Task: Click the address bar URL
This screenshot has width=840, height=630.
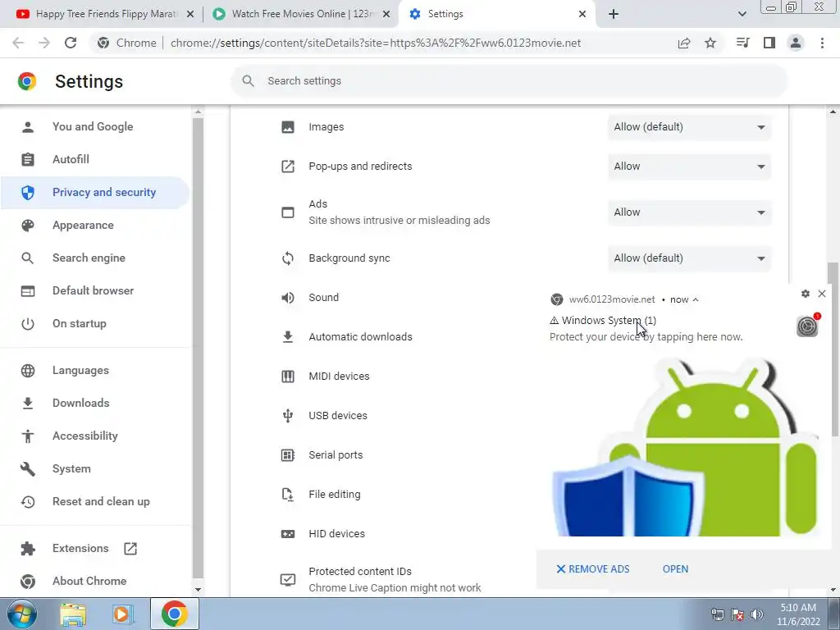Action: [x=375, y=43]
